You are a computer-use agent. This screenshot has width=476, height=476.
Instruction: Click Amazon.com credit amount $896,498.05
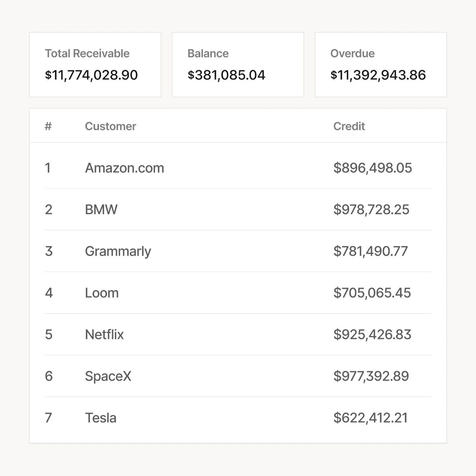click(373, 168)
